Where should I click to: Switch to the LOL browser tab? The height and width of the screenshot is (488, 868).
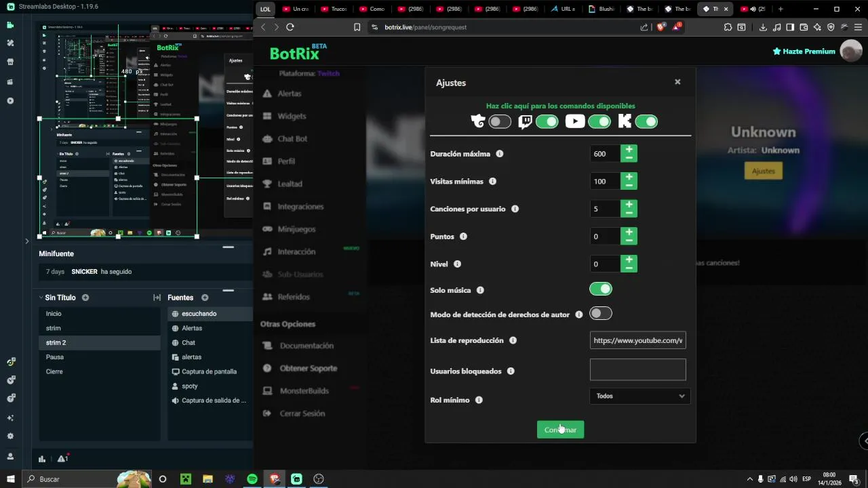265,9
